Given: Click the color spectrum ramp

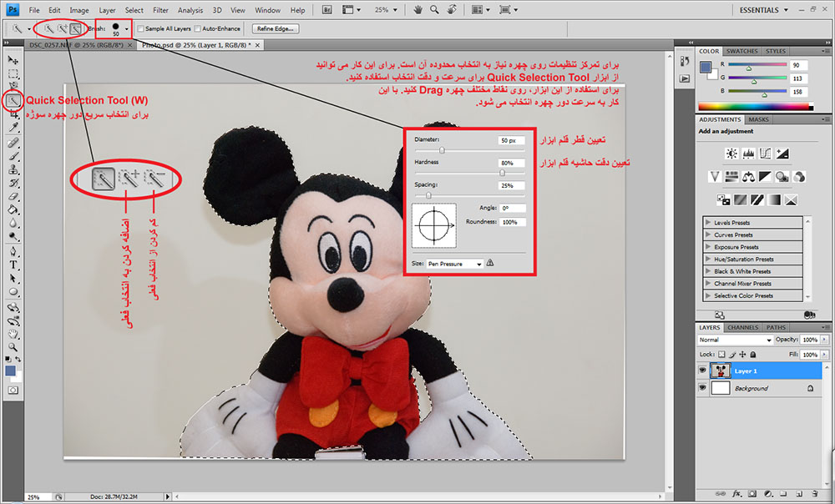Looking at the screenshot, I should click(x=755, y=107).
